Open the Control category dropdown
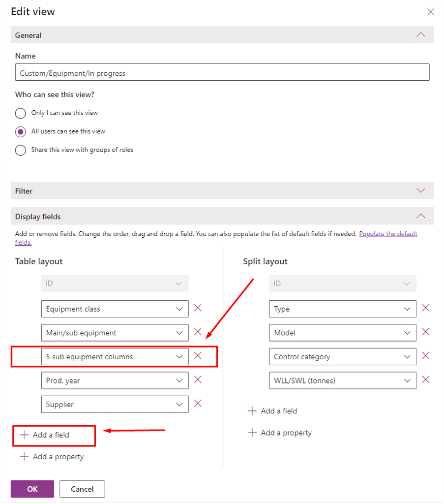The height and width of the screenshot is (504, 444). (x=407, y=356)
